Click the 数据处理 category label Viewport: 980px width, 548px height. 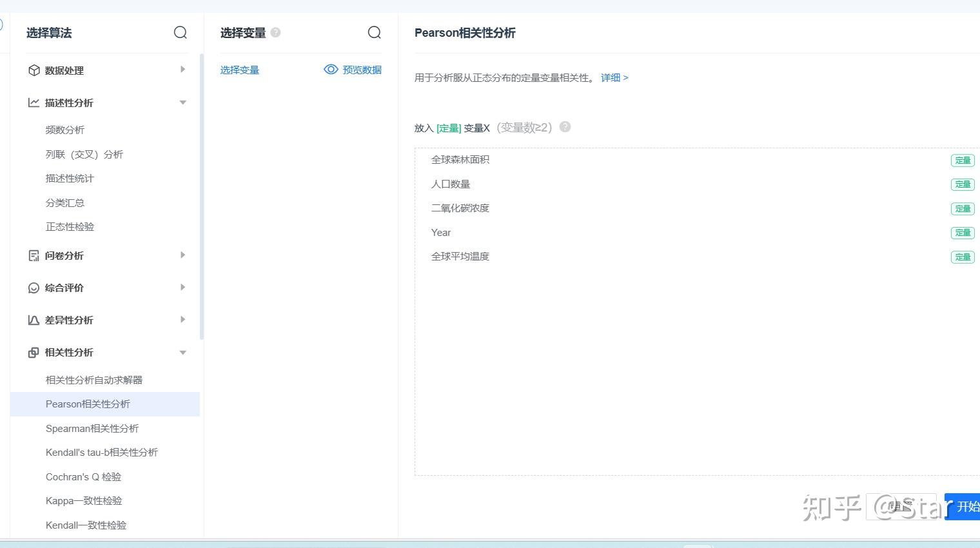(64, 71)
